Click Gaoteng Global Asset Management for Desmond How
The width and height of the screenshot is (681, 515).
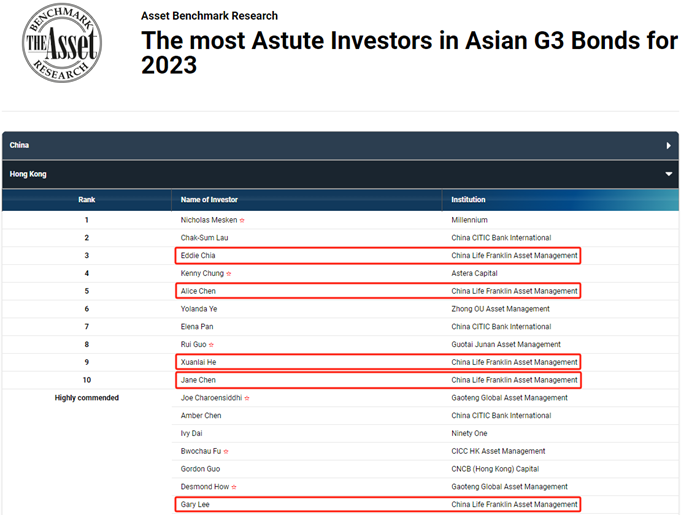(509, 487)
